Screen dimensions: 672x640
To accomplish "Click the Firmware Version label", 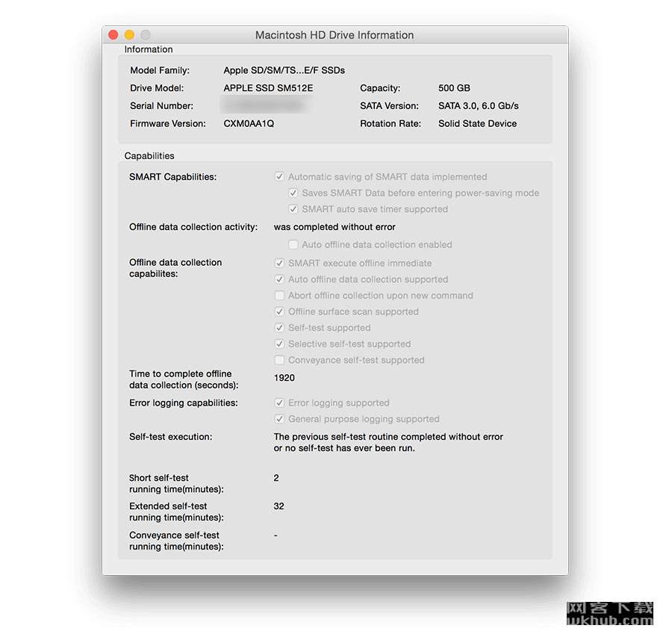I will [168, 123].
